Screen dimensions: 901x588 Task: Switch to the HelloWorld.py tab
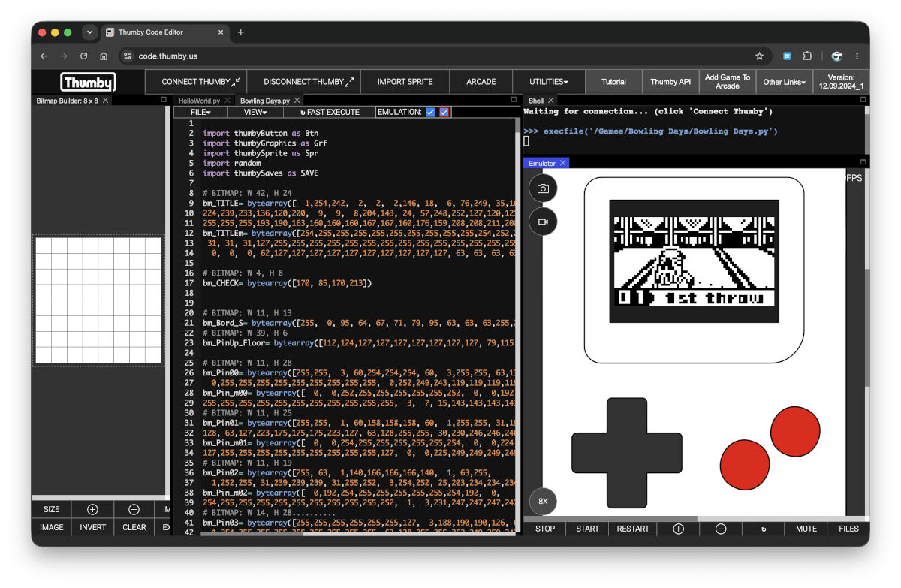199,101
